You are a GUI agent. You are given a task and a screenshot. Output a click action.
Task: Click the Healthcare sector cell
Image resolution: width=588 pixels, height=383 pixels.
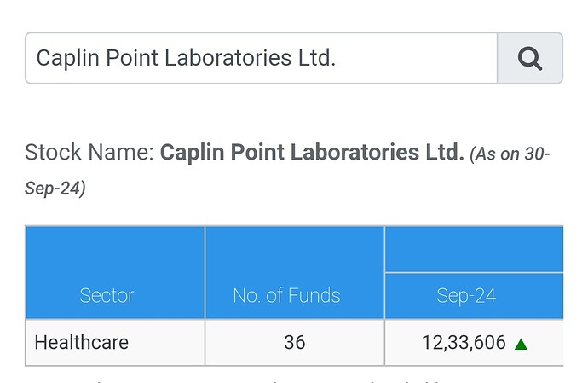115,342
